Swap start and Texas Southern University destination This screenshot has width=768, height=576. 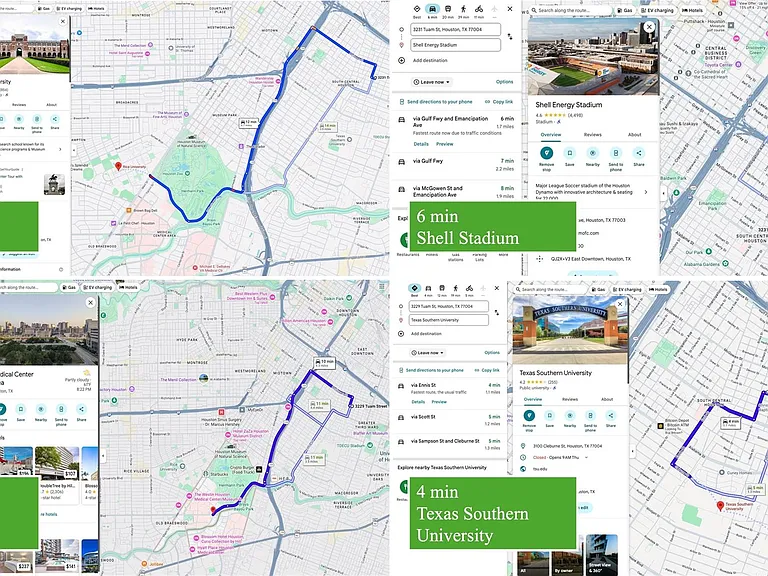497,312
